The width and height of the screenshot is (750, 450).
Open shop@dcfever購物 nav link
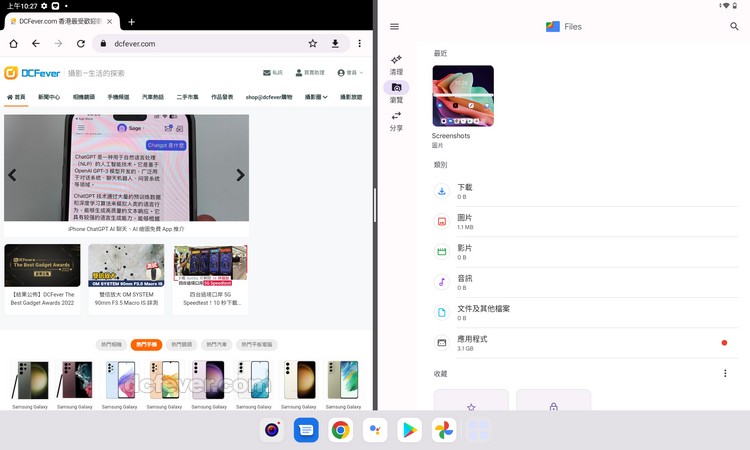click(x=269, y=97)
